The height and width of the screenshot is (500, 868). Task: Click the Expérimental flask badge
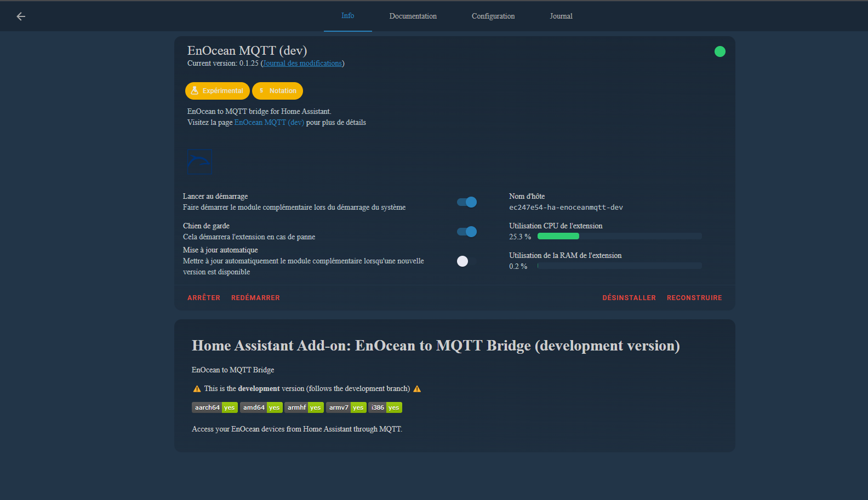tap(218, 91)
